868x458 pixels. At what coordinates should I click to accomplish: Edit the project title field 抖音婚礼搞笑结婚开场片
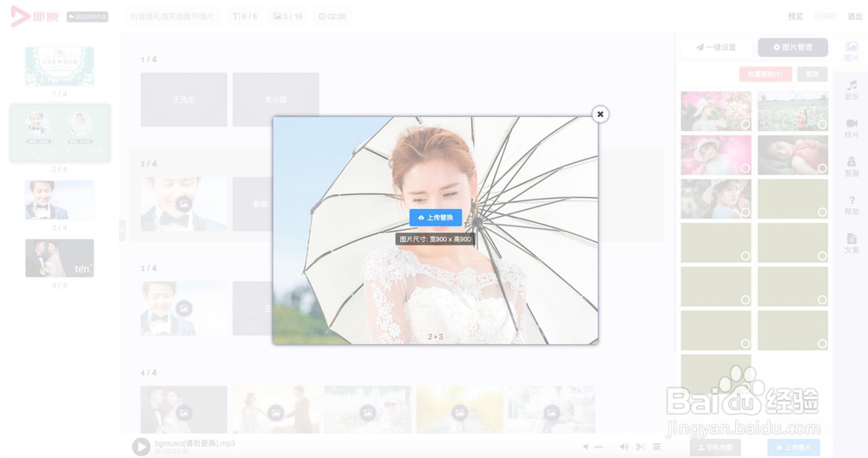pyautogui.click(x=172, y=16)
